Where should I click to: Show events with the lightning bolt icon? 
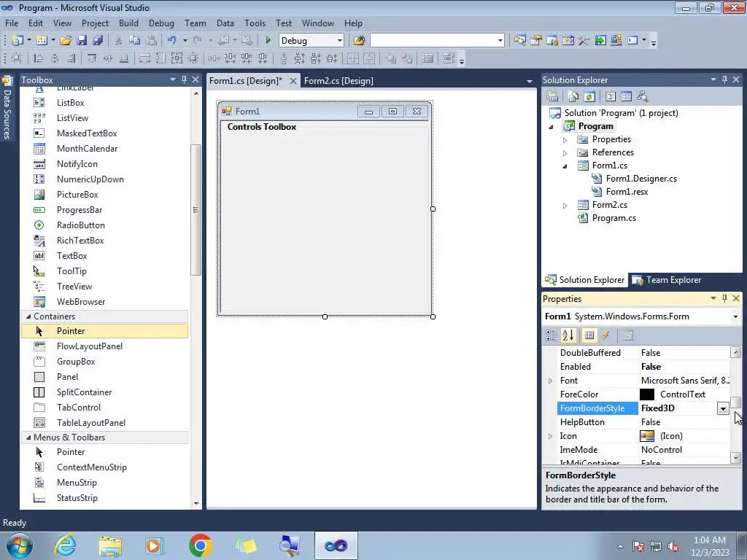pos(606,335)
